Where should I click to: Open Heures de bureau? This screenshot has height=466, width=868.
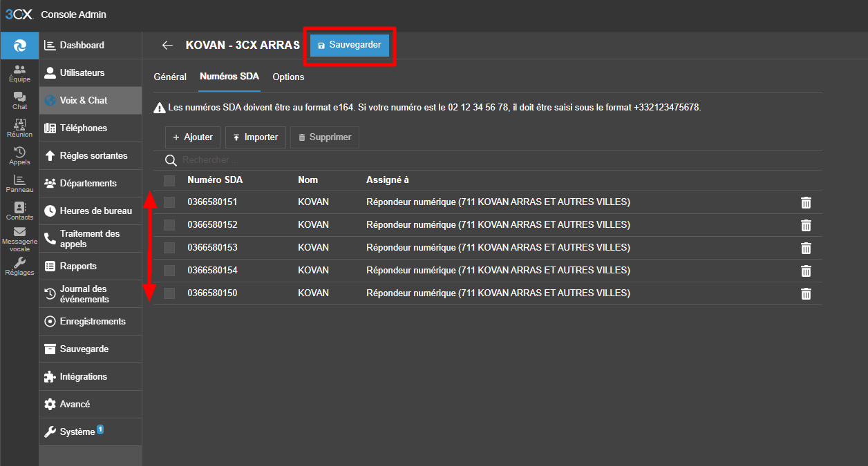[x=91, y=211]
